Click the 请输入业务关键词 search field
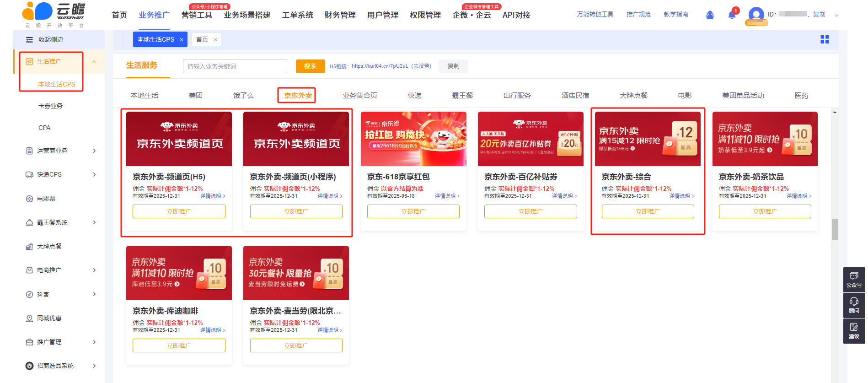The width and height of the screenshot is (868, 383). [x=235, y=66]
